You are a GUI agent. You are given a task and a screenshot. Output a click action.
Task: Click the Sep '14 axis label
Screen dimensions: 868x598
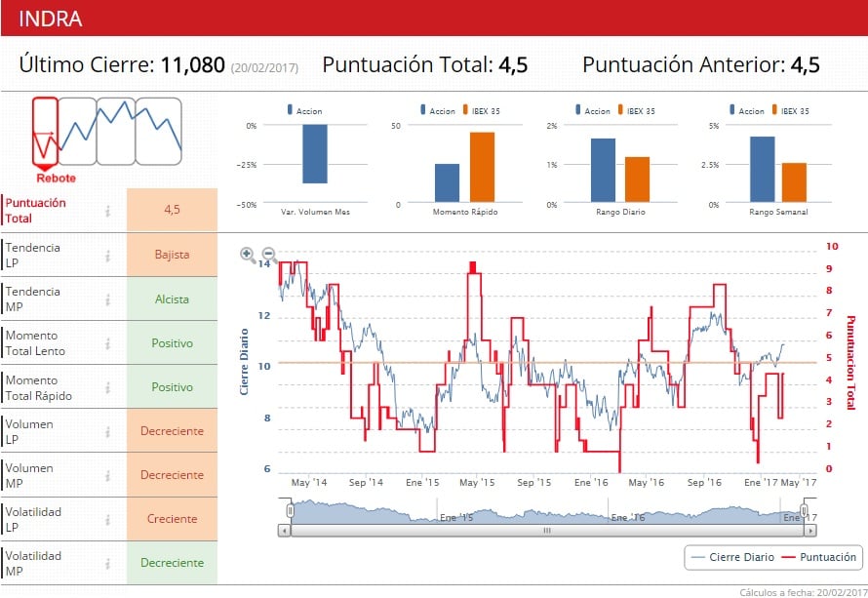[366, 482]
